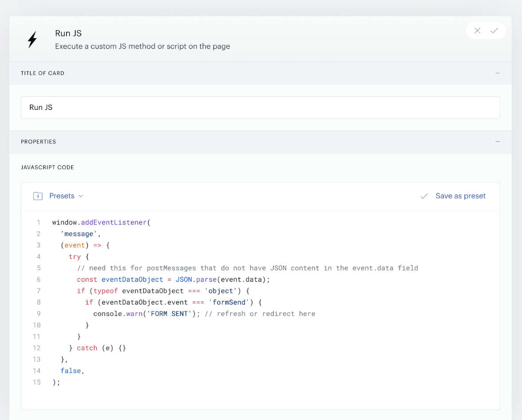Click the TITLE OF CARD header label
The height and width of the screenshot is (420, 522).
pos(43,73)
